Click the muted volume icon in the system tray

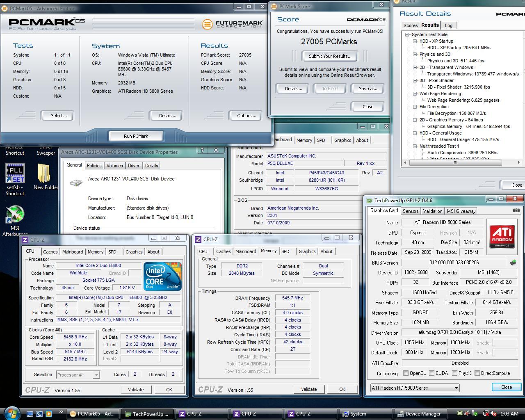[493, 414]
